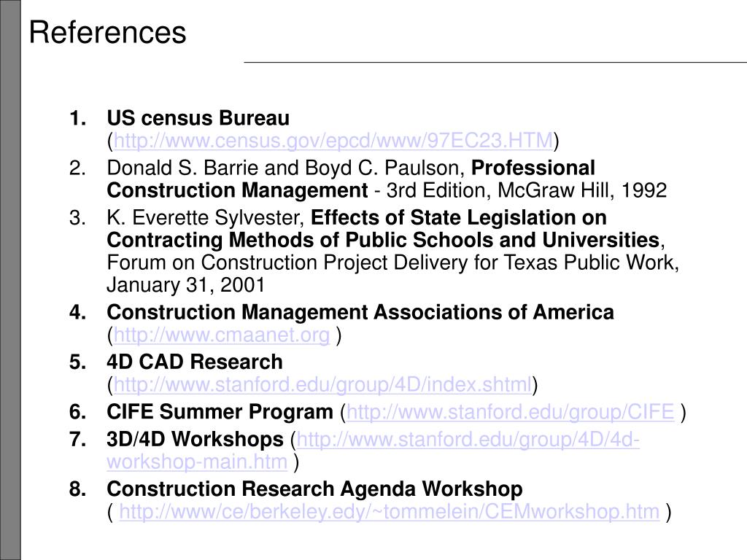Click 'Forum on Construction Project Delivery' line
Image resolution: width=747 pixels, height=560 pixels.
[393, 262]
